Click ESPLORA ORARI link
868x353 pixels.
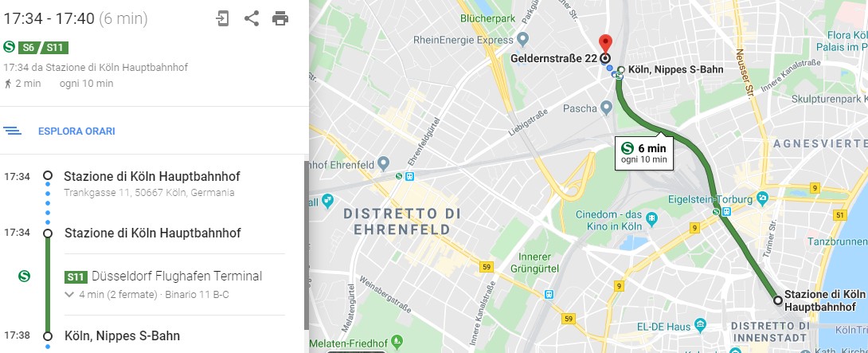76,131
